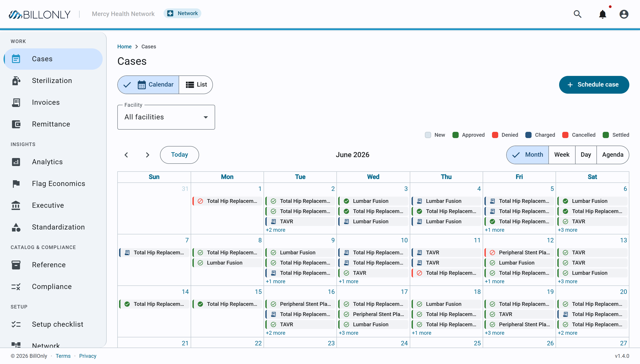
Task: Expand +3 more on June 6
Action: (x=568, y=230)
